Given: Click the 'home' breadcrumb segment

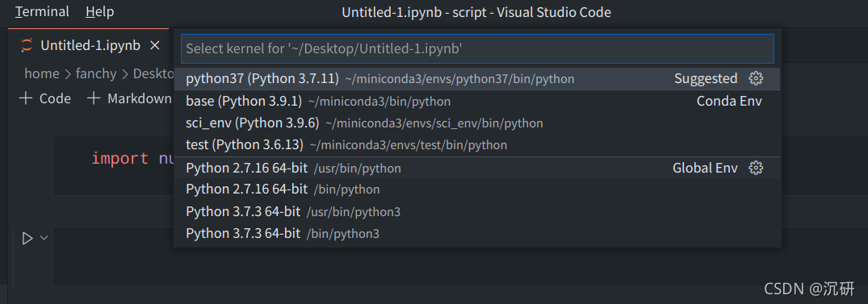Looking at the screenshot, I should (41, 73).
